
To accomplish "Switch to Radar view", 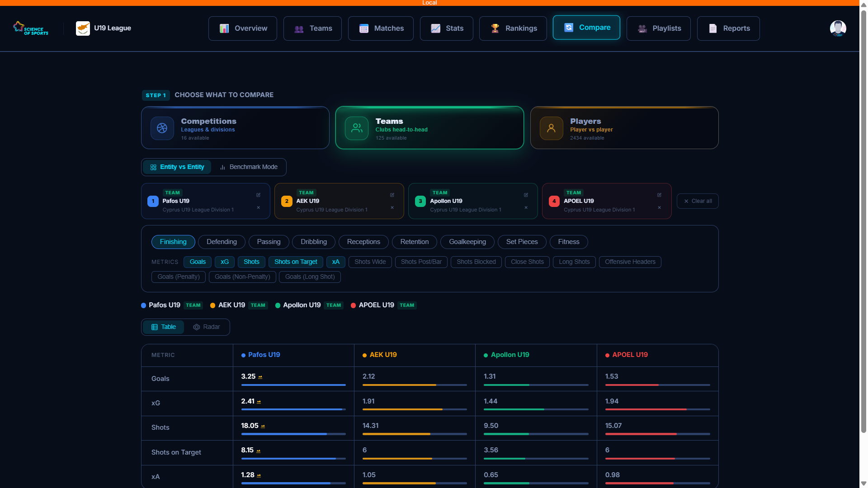I will [207, 327].
